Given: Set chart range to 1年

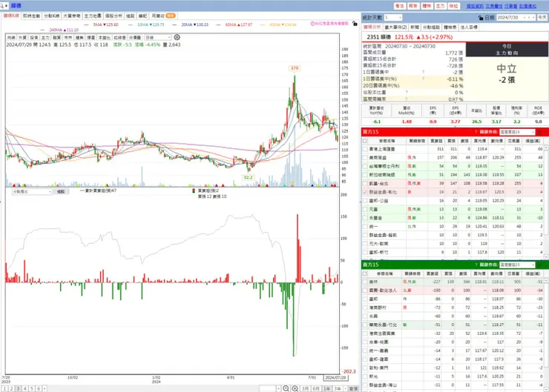Looking at the screenshot, I should click(326, 388).
